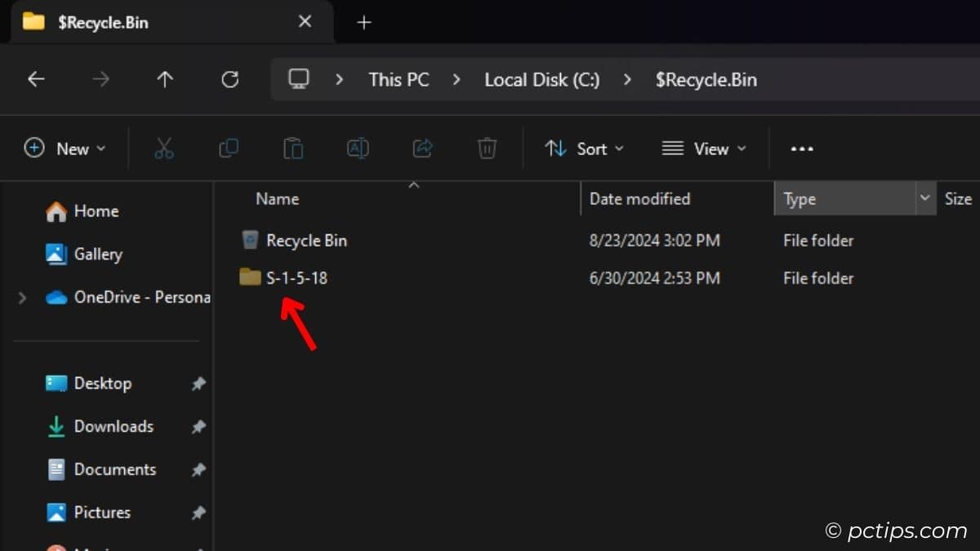Image resolution: width=980 pixels, height=551 pixels.
Task: Open the See more ellipsis menu
Action: pos(802,149)
